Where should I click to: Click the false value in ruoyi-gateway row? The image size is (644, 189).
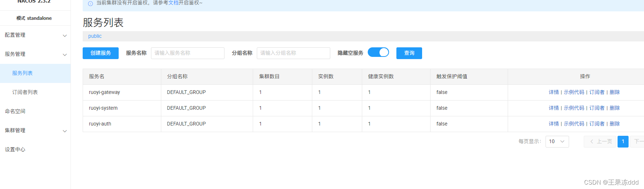click(442, 92)
